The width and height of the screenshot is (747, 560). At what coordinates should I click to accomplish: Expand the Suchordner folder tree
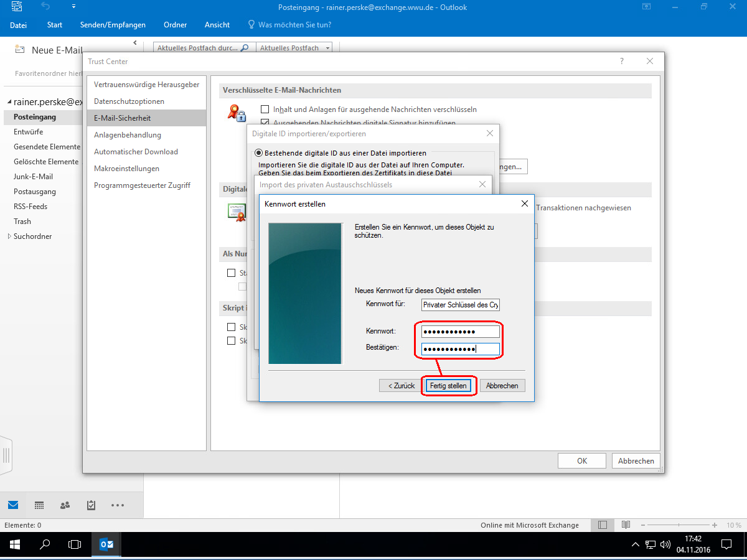coord(9,236)
